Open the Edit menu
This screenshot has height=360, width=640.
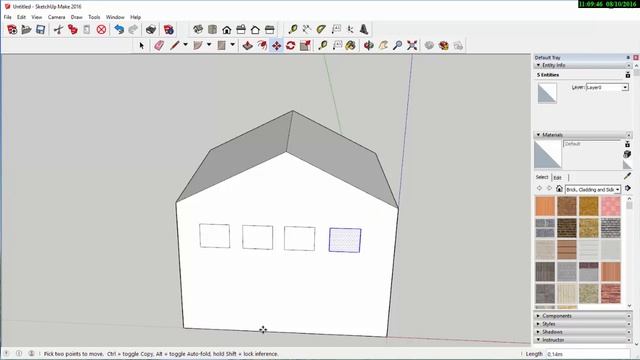[x=21, y=17]
